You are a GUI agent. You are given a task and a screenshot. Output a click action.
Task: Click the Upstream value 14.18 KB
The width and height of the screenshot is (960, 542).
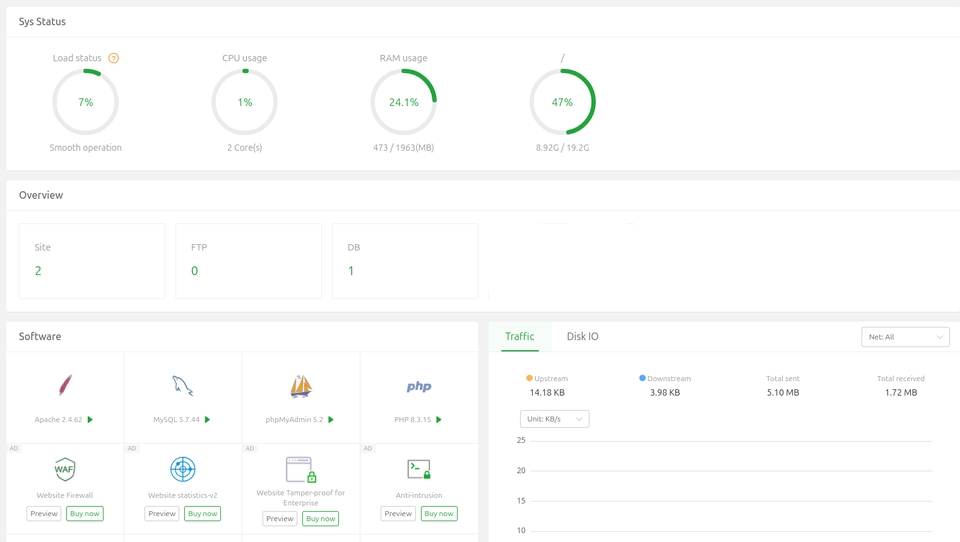click(547, 393)
